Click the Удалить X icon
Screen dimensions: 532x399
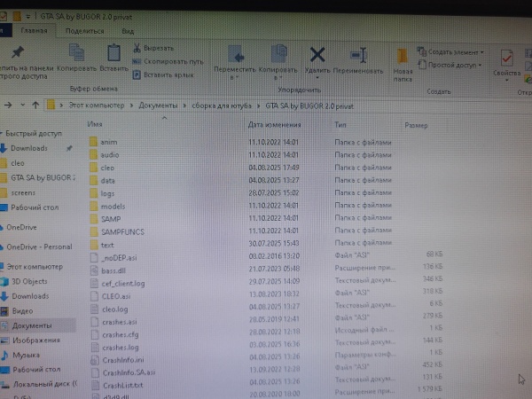[317, 55]
